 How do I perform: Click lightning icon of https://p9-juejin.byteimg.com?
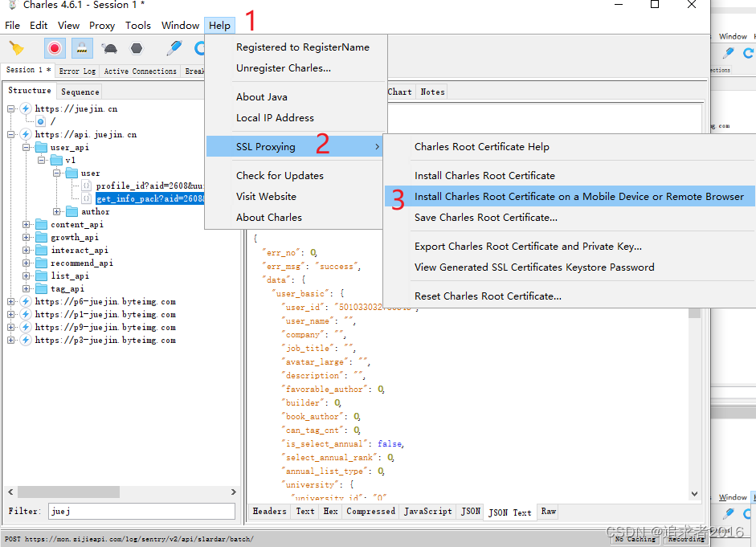tap(26, 327)
